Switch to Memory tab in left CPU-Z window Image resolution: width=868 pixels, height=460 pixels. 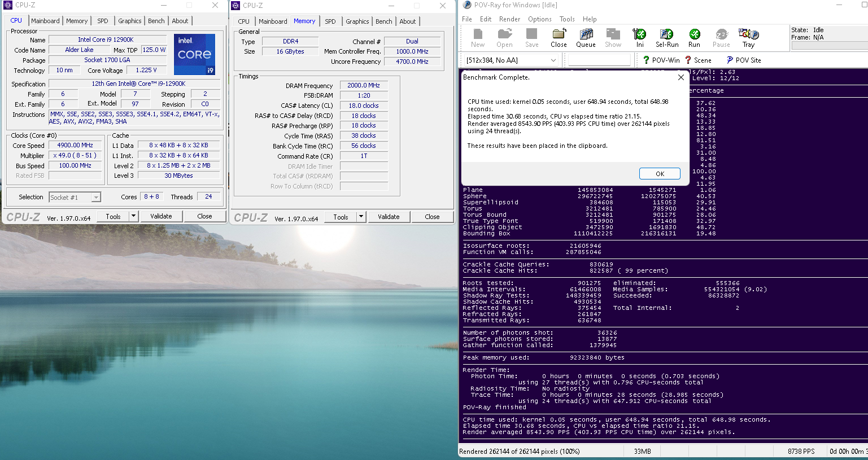click(77, 21)
